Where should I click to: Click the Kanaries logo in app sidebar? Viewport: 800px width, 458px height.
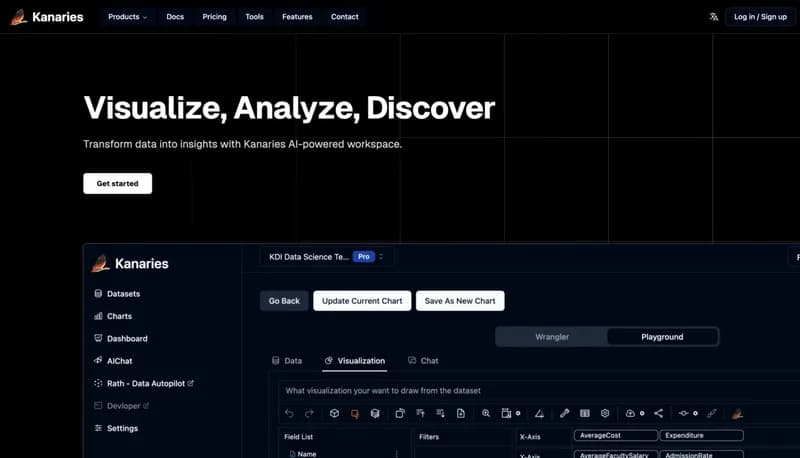tap(130, 263)
